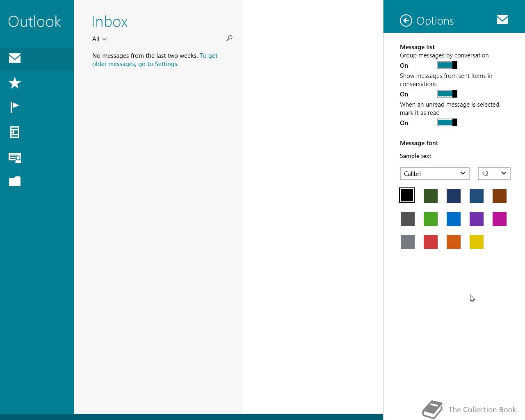Open the Inbox mail icon in sidebar
Viewport: 525px width, 420px height.
(x=15, y=58)
